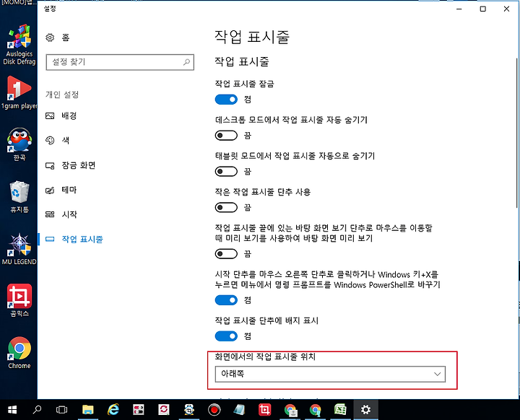This screenshot has width=520, height=420.
Task: Open the 휴지통 recycle bin icon
Action: pyautogui.click(x=19, y=196)
